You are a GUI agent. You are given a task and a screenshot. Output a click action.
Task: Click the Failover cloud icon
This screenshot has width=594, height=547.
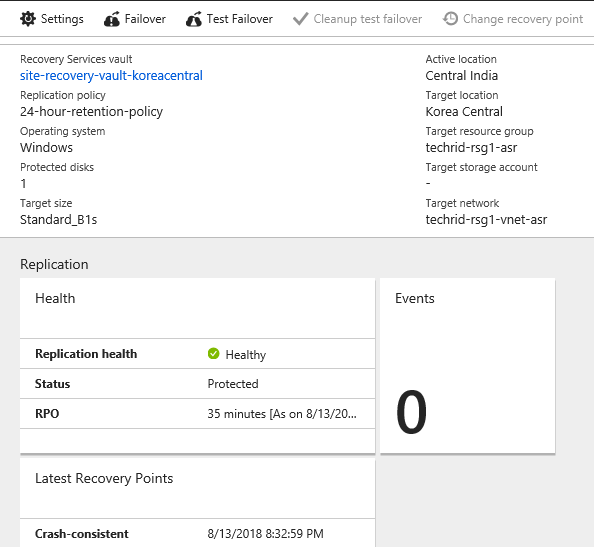112,19
